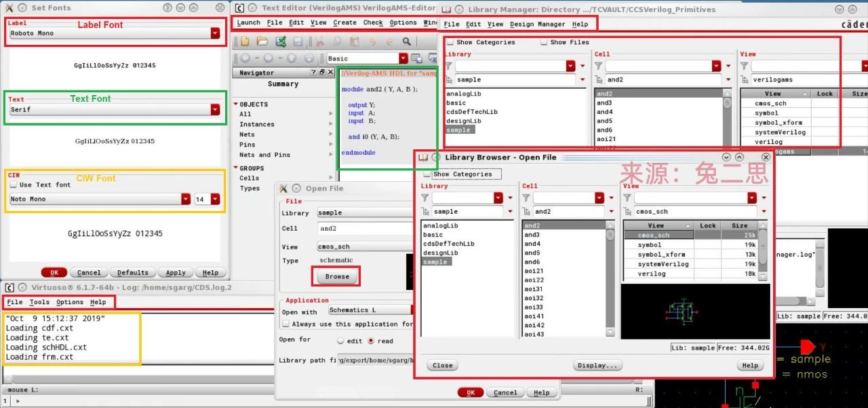Open the Launch menu in Text Editor

click(248, 22)
